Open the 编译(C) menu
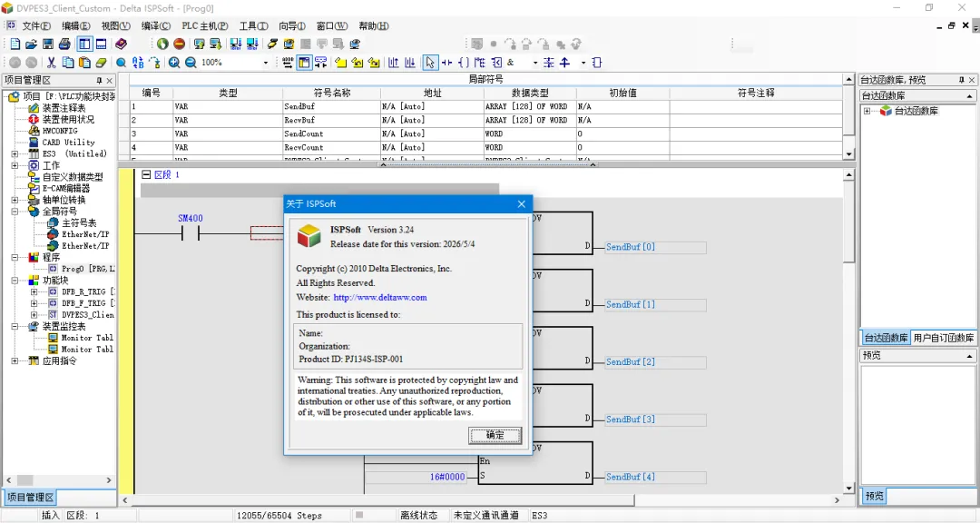The height and width of the screenshot is (523, 980). (x=156, y=25)
